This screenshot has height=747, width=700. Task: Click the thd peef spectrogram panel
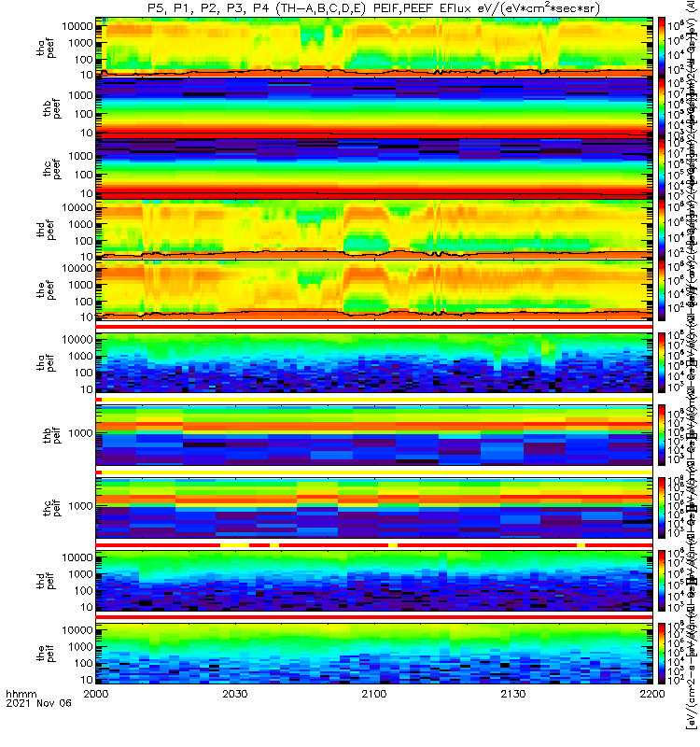(374, 229)
